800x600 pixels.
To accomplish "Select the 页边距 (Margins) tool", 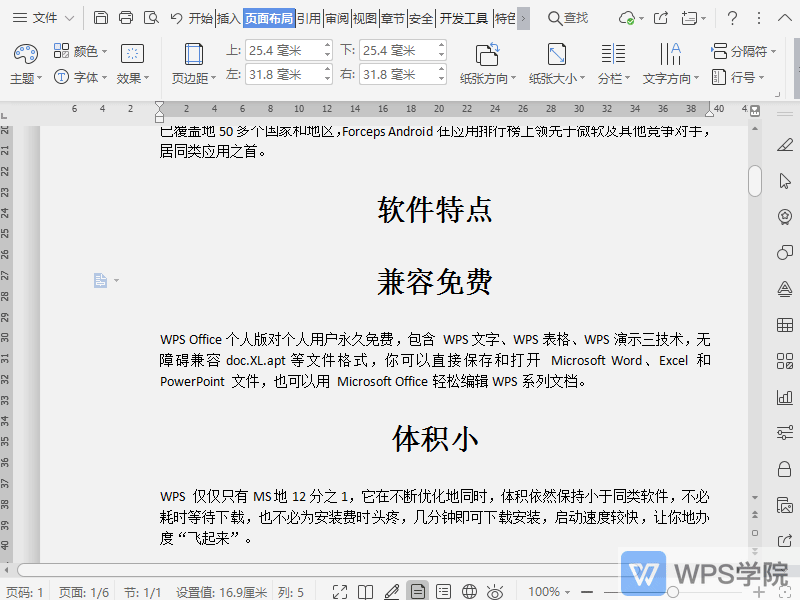I will [x=192, y=60].
